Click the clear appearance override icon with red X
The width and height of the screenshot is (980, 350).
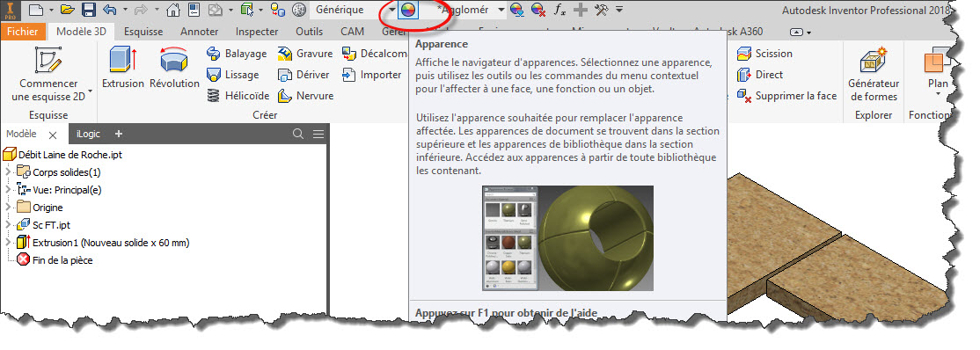tap(538, 10)
